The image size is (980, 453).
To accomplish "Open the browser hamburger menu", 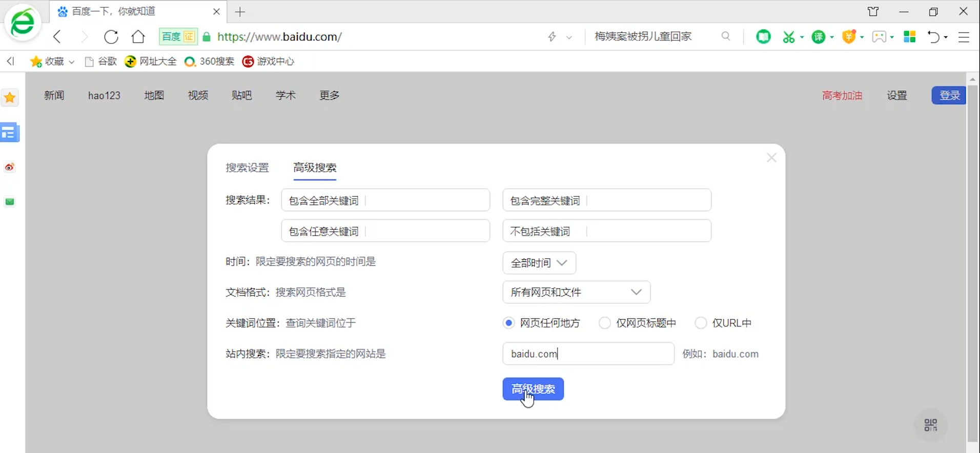I will [x=964, y=37].
